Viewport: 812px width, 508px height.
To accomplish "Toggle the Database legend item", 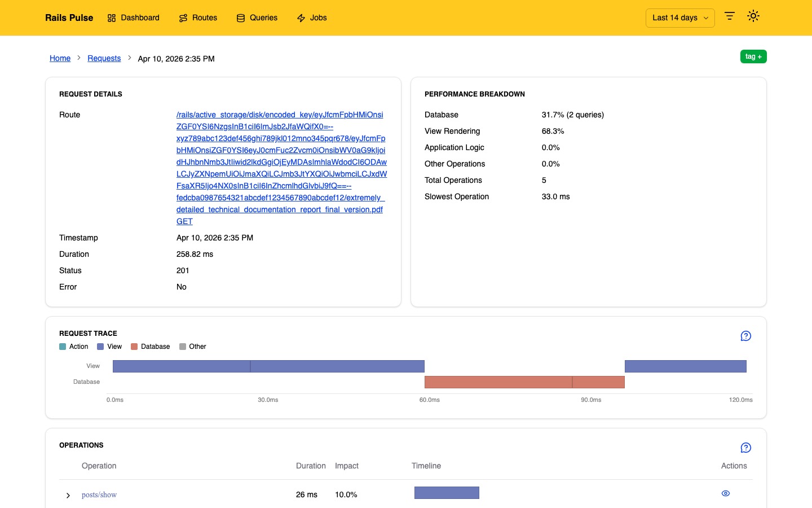I will point(151,347).
